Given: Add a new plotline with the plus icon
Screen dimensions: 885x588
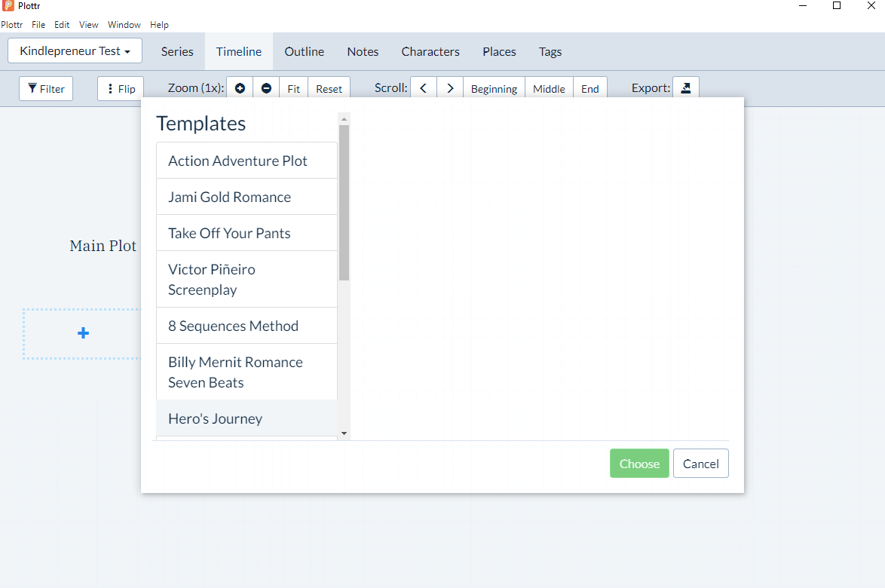Looking at the screenshot, I should (83, 332).
